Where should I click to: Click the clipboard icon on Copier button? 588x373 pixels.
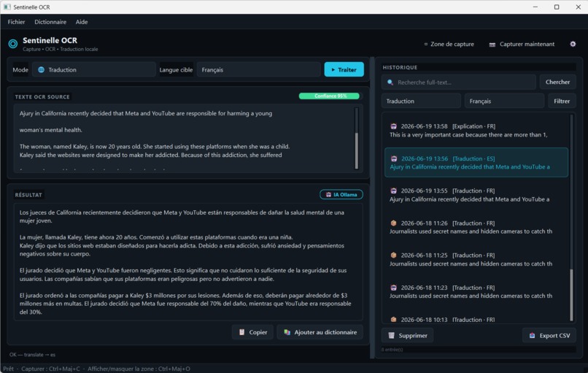pos(242,332)
